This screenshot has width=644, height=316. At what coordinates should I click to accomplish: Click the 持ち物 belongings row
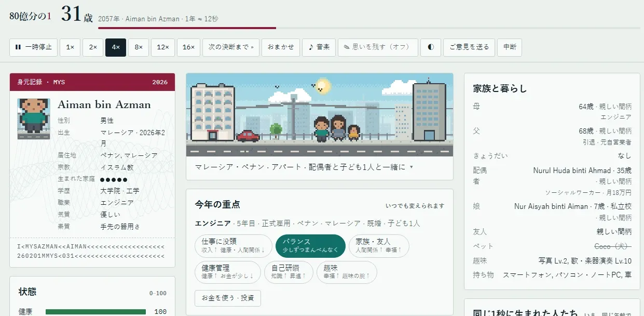pos(552,275)
